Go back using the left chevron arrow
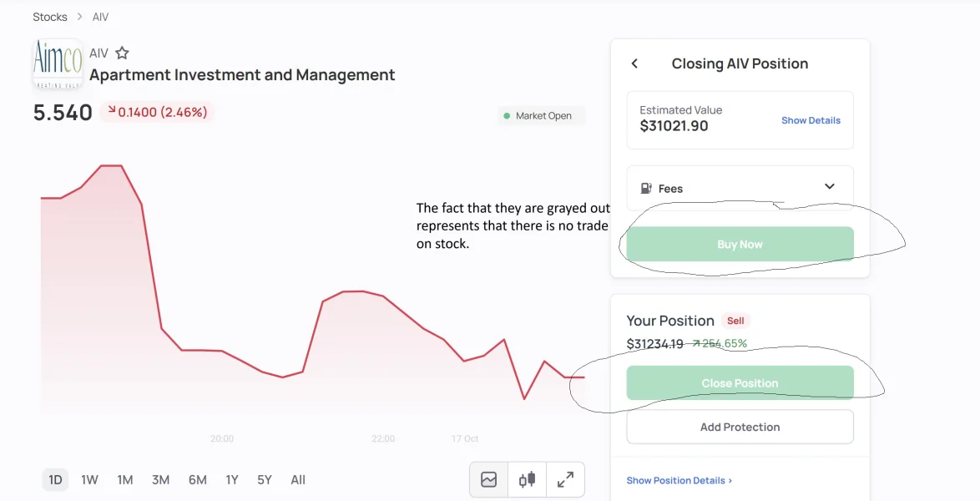This screenshot has height=501, width=980. 634,63
